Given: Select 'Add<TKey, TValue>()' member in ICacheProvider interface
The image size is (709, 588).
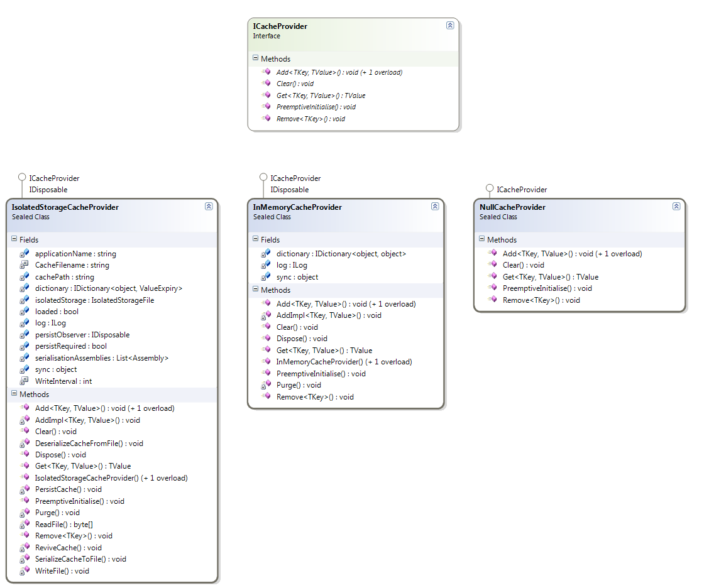Looking at the screenshot, I should tap(339, 72).
